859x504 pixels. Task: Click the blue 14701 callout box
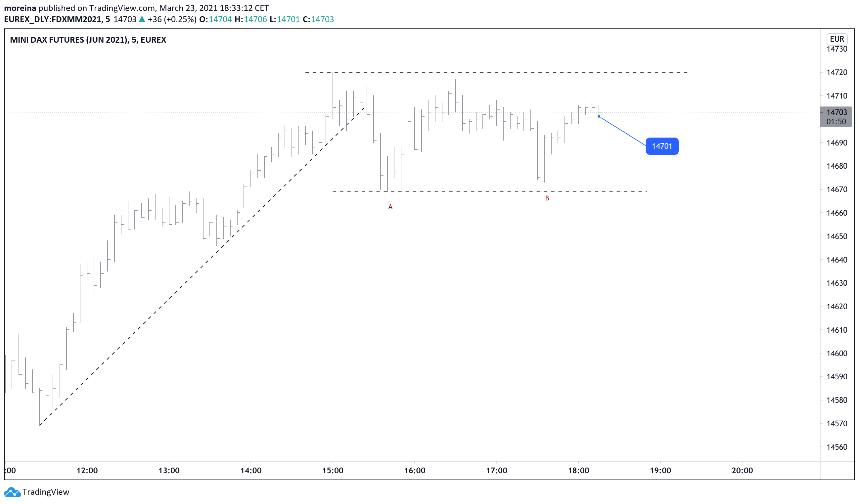[x=662, y=146]
